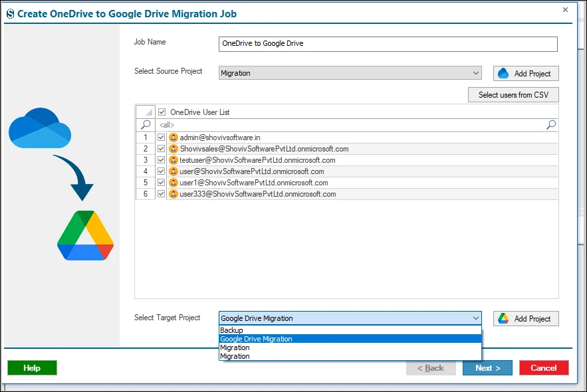This screenshot has width=587, height=392.
Task: Click Select users from CSV button
Action: [x=513, y=94]
